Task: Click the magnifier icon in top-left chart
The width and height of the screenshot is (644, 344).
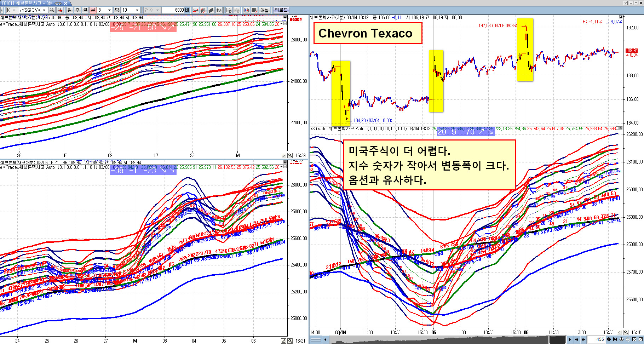Action: [290, 155]
